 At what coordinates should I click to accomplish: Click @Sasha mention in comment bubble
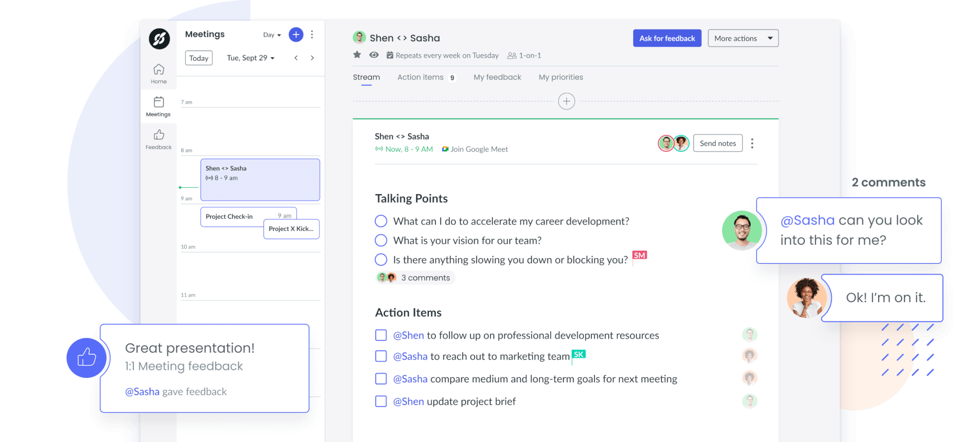(x=808, y=220)
